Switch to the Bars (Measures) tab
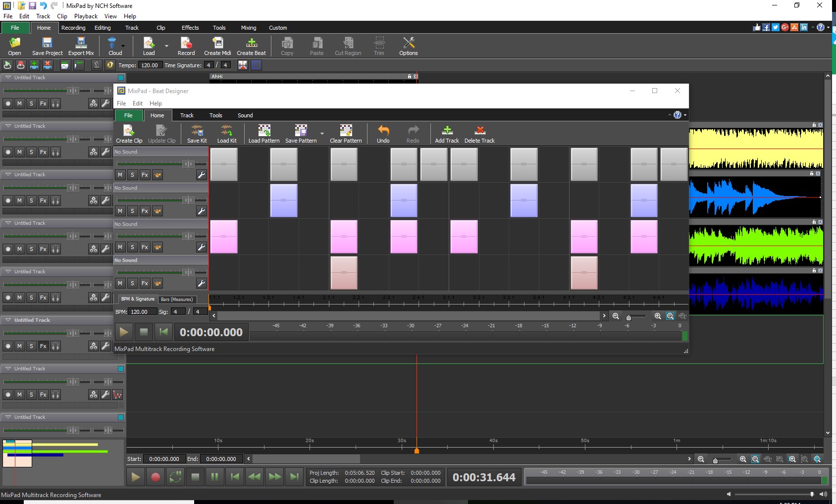 pyautogui.click(x=177, y=299)
